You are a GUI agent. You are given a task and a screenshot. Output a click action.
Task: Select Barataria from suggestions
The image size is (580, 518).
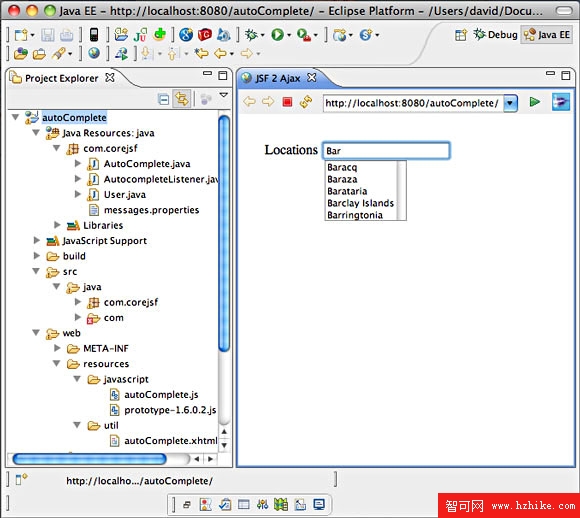pyautogui.click(x=361, y=191)
